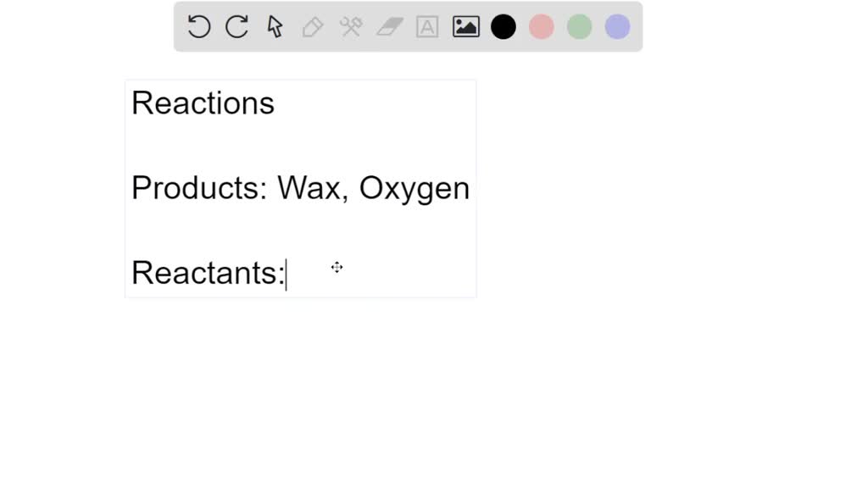Click the word Oxygen in the products line
Image resolution: width=868 pixels, height=488 pixels.
click(415, 188)
